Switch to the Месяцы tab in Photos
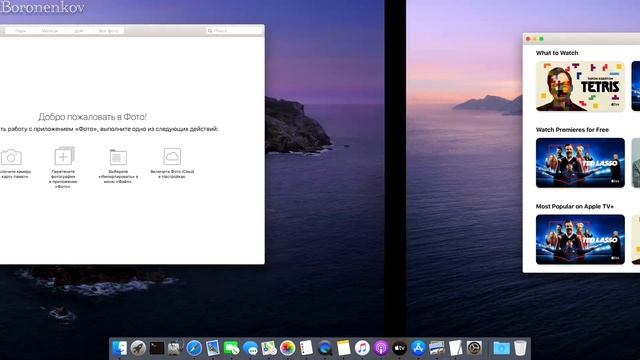Viewport: 640px width, 360px height. click(x=49, y=31)
